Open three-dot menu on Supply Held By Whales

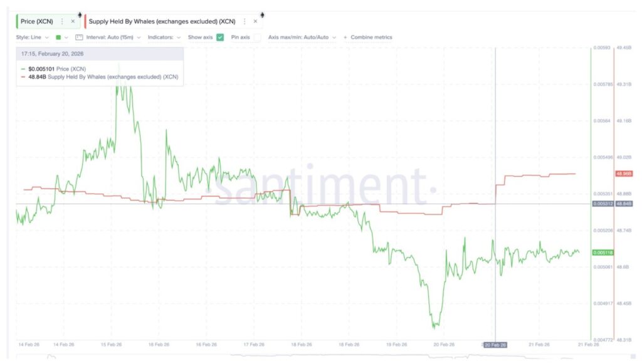(x=245, y=21)
